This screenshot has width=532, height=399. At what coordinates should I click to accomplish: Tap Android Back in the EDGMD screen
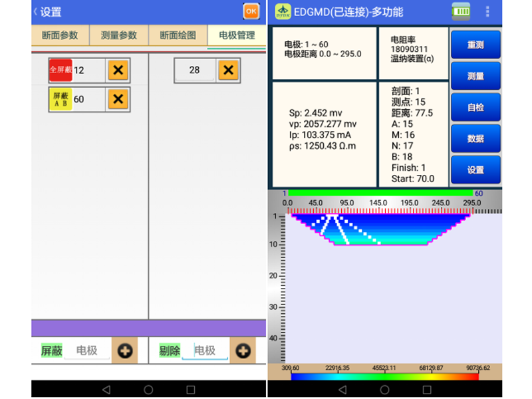[x=342, y=390]
